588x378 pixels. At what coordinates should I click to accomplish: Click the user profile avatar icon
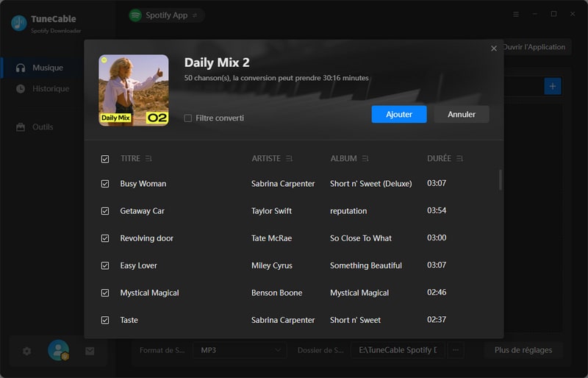tap(58, 351)
